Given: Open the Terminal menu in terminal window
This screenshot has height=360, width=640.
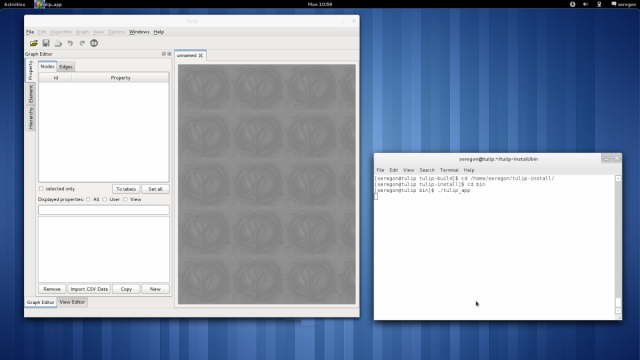Looking at the screenshot, I should tap(449, 170).
